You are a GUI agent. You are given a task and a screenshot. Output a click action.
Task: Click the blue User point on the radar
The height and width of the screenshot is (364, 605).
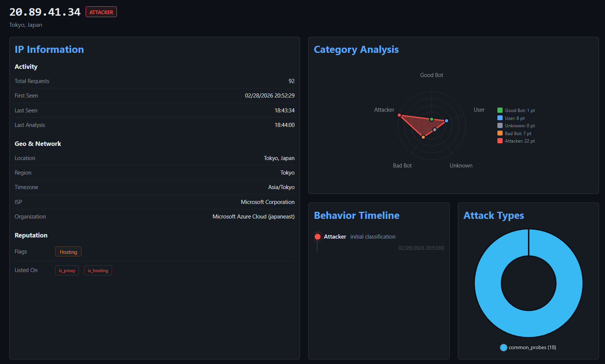pyautogui.click(x=446, y=121)
